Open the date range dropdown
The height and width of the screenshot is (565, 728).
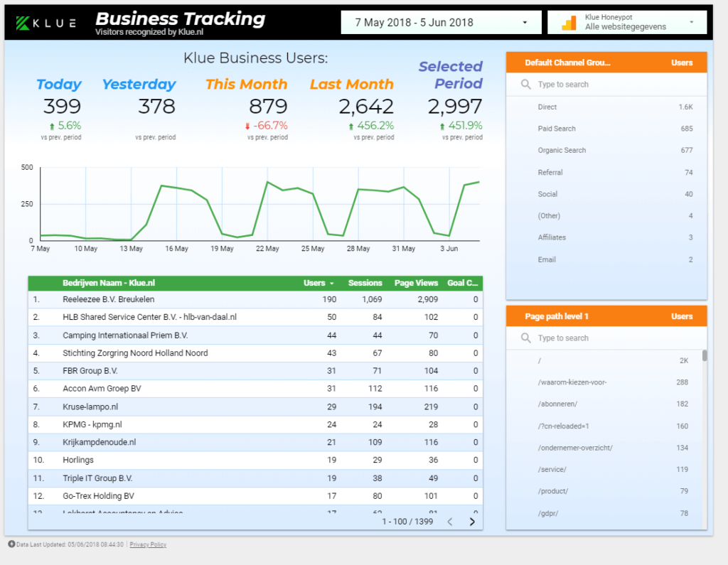click(x=441, y=22)
